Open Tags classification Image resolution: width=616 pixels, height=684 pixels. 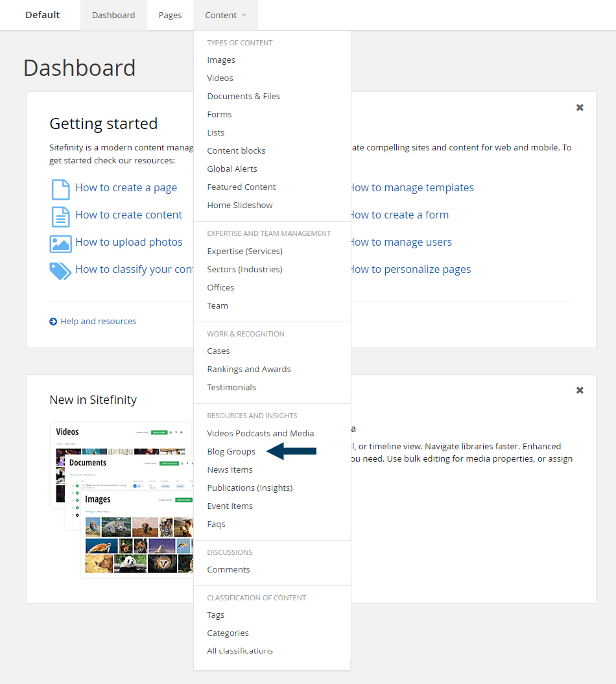coord(215,615)
